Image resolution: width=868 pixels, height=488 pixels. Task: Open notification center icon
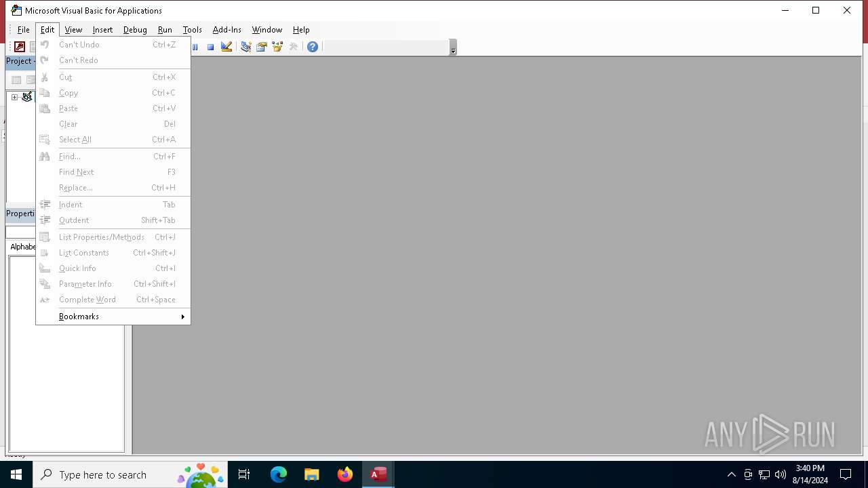pyautogui.click(x=846, y=474)
